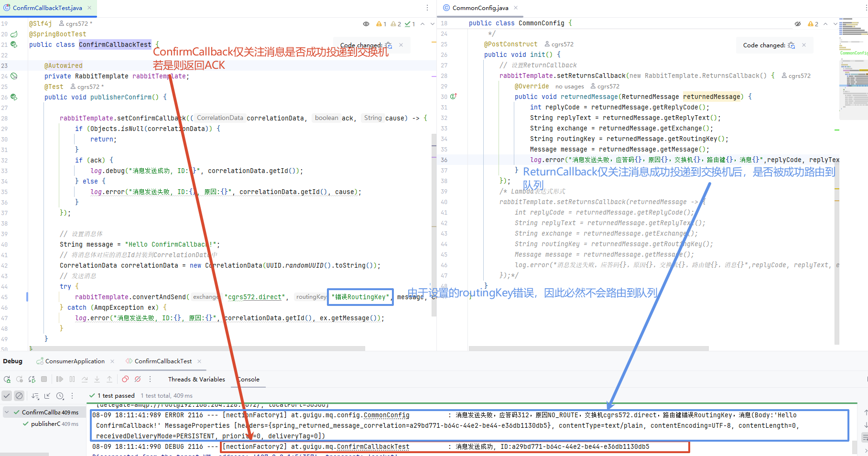Open ConfirmCallbackTest link in console DEBUG line
The image size is (868, 456).
pyautogui.click(x=373, y=447)
